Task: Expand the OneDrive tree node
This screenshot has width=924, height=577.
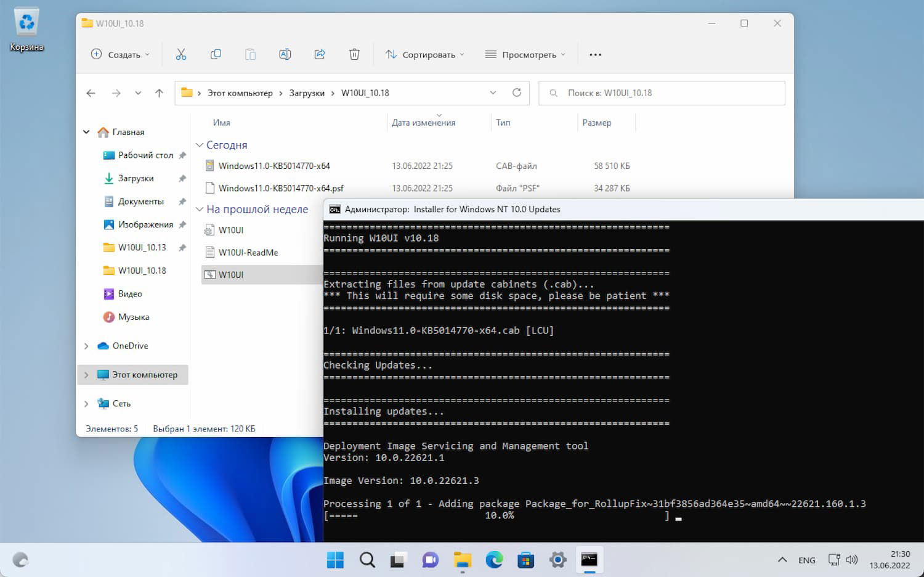Action: point(86,346)
